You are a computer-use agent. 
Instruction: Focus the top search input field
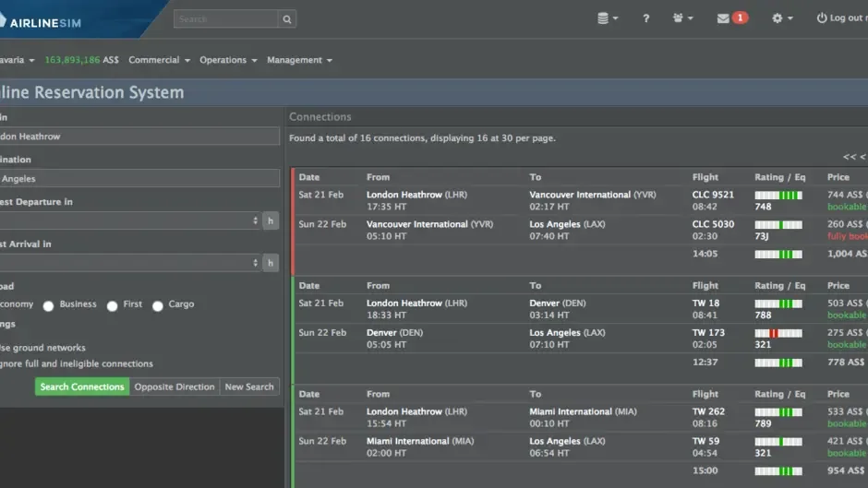point(226,19)
